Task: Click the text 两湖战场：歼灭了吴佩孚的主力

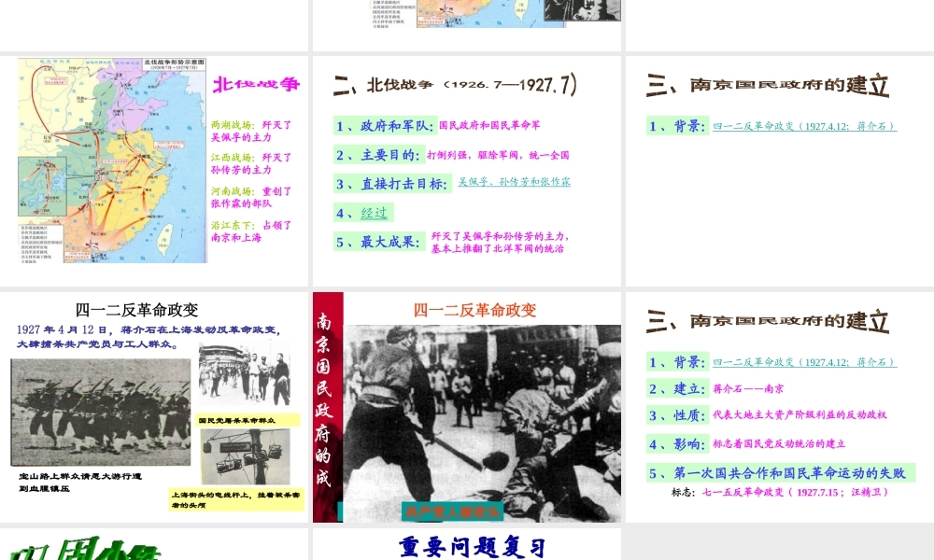Action: click(251, 131)
